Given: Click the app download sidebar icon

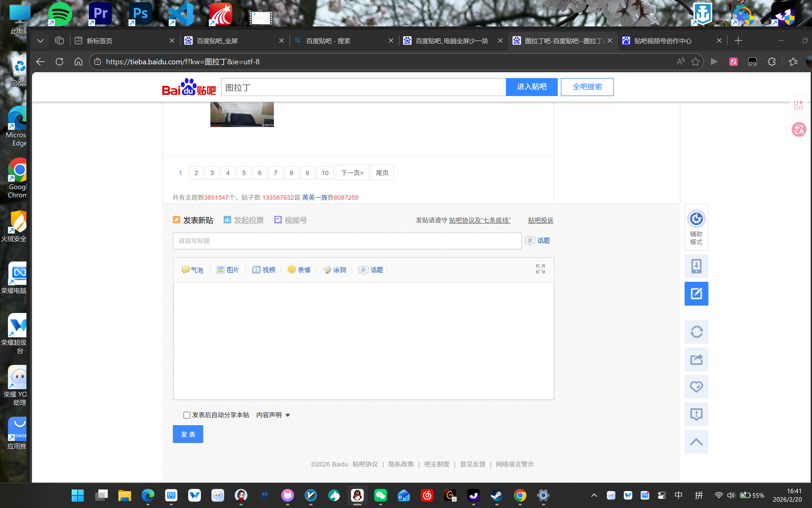Looking at the screenshot, I should pyautogui.click(x=696, y=266).
